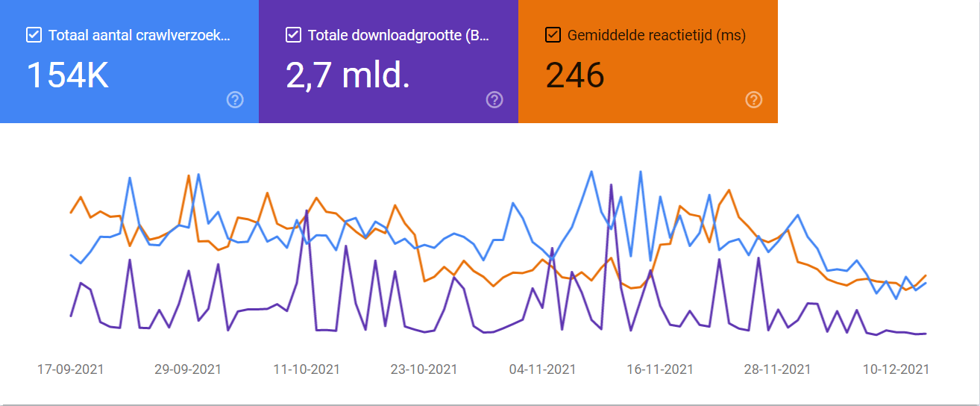Click the Totaal aantal crawlverzoeken label

click(x=139, y=35)
